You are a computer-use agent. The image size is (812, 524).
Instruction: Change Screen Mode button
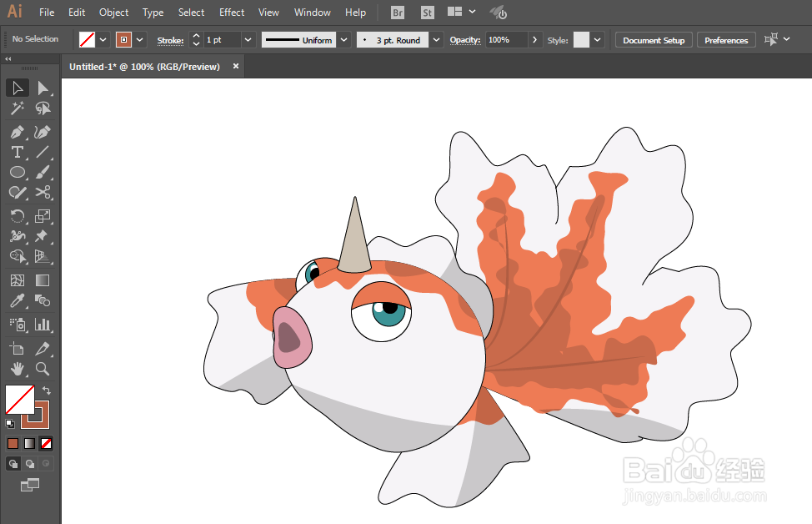(x=29, y=485)
